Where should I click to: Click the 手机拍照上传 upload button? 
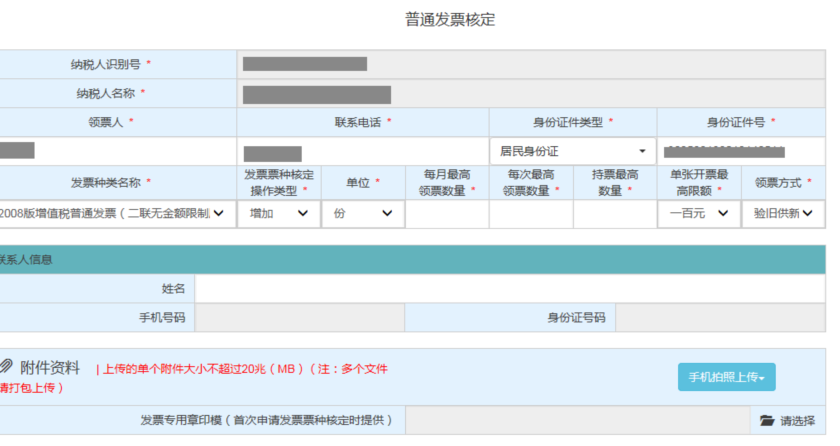tap(726, 377)
